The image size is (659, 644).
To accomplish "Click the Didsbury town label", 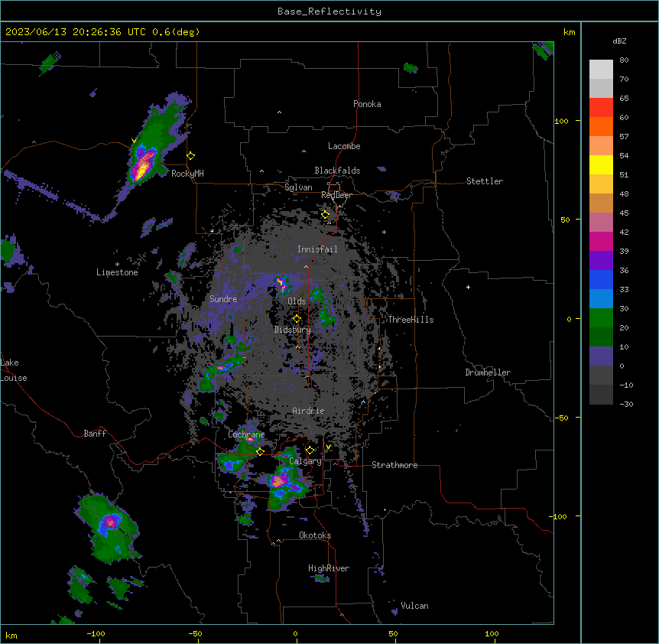I will pyautogui.click(x=293, y=330).
